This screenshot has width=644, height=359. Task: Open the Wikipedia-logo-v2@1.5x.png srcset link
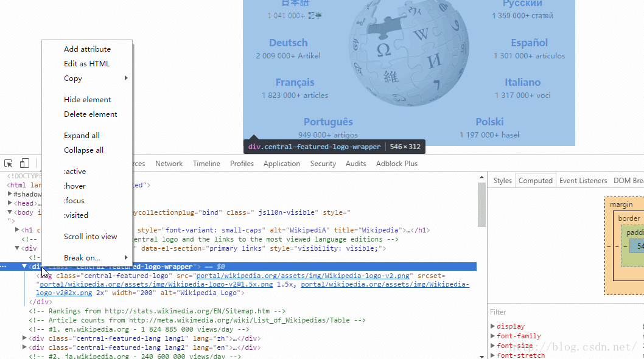tap(156, 284)
